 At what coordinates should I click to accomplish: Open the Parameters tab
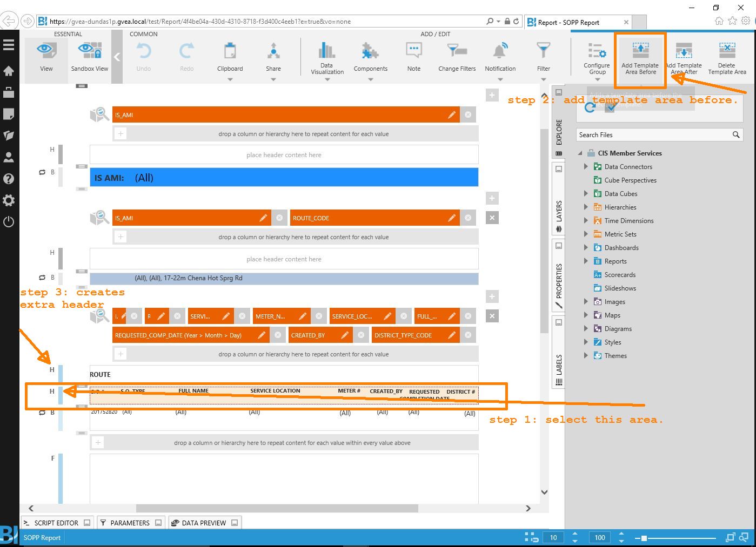130,523
